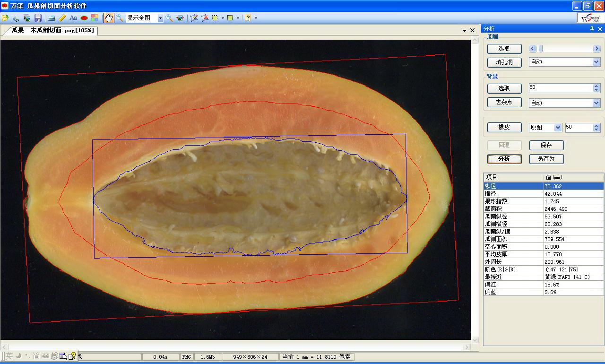Click the 分析 button
Viewport: 605px width, 364px height.
[504, 159]
